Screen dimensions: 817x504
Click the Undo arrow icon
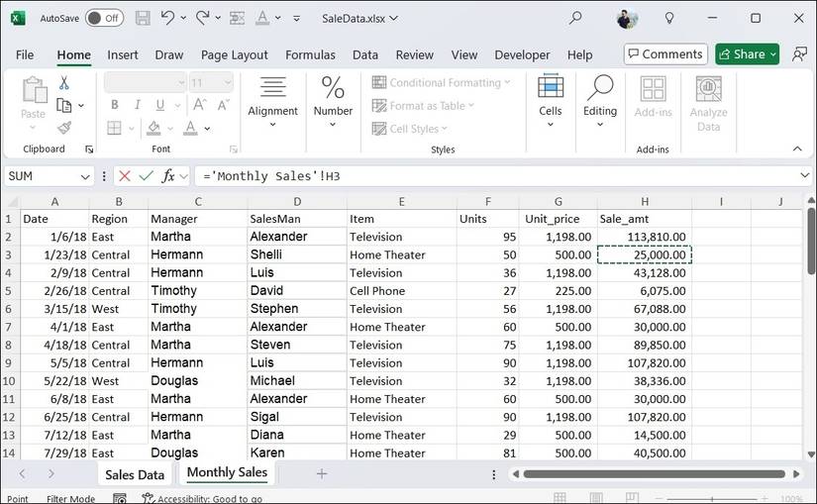168,18
